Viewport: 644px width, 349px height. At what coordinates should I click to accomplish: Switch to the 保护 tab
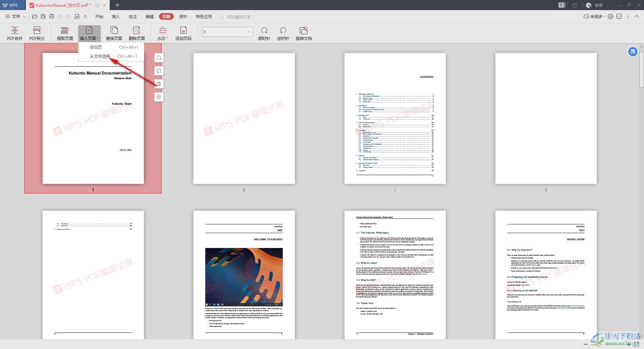(183, 16)
